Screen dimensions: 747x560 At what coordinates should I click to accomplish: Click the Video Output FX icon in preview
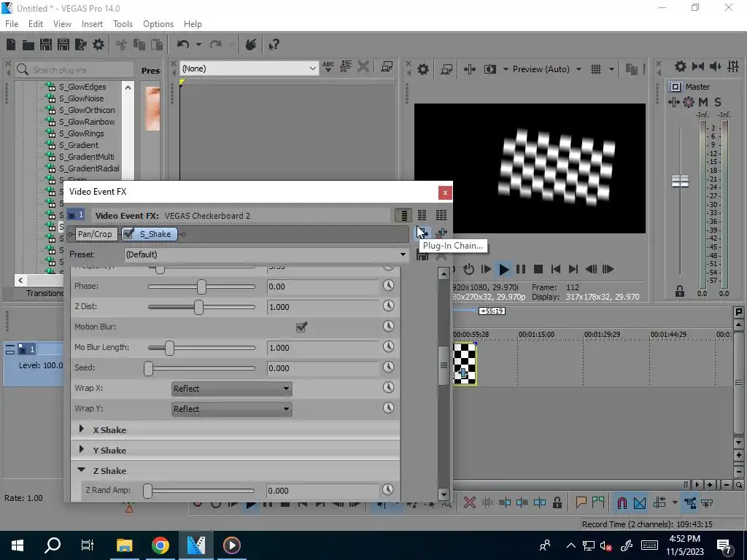[470, 69]
